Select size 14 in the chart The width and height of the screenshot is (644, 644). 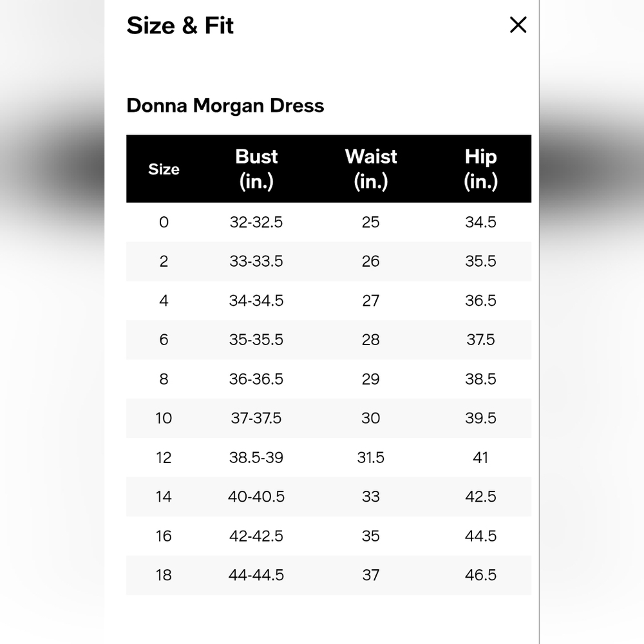(164, 497)
